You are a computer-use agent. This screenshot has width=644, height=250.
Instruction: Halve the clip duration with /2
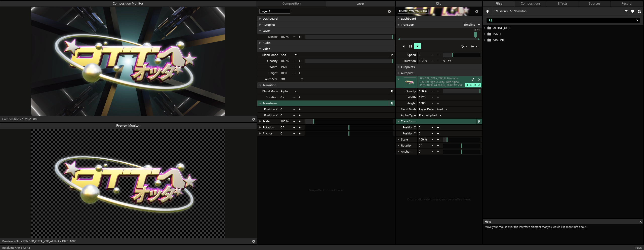[444, 61]
